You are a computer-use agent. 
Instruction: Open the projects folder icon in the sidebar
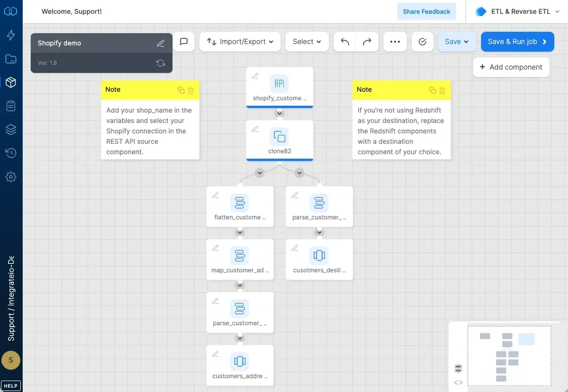(11, 59)
